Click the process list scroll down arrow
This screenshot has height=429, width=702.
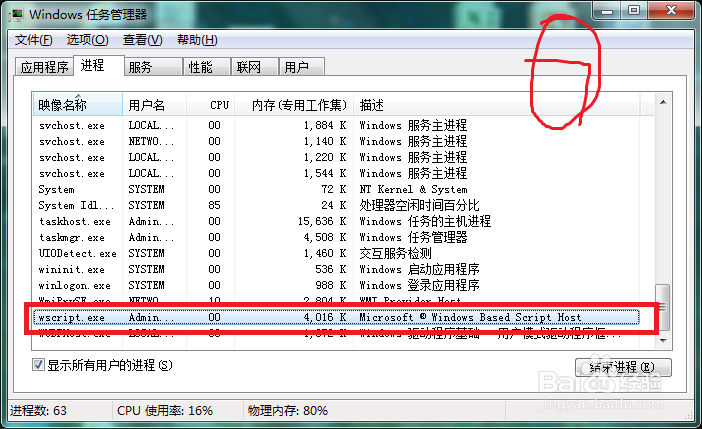tap(663, 341)
